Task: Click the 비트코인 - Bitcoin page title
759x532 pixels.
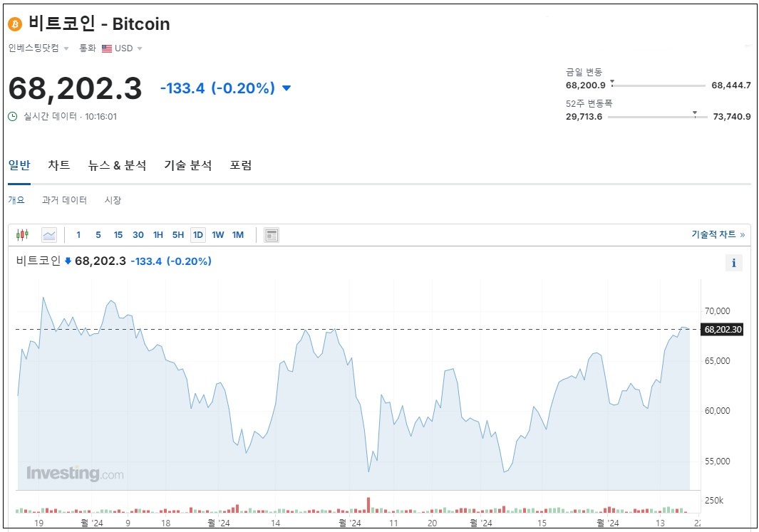Action: coord(99,24)
